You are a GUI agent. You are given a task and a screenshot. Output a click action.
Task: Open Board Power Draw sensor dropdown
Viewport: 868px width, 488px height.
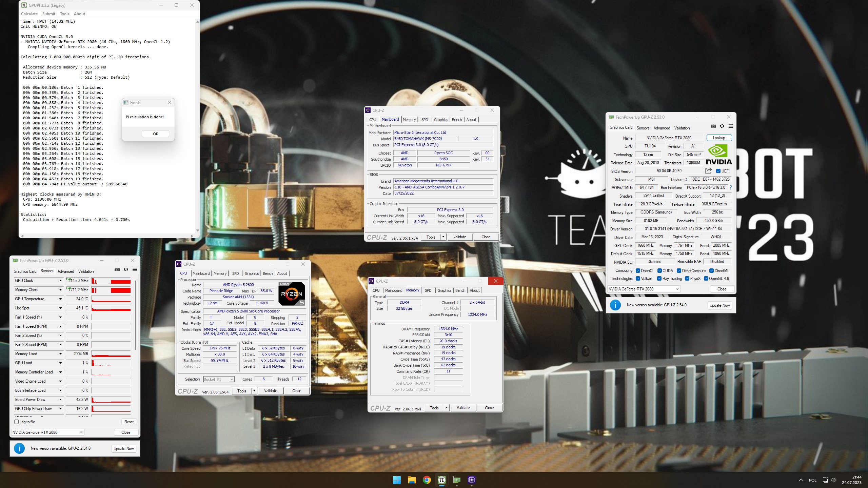(60, 400)
